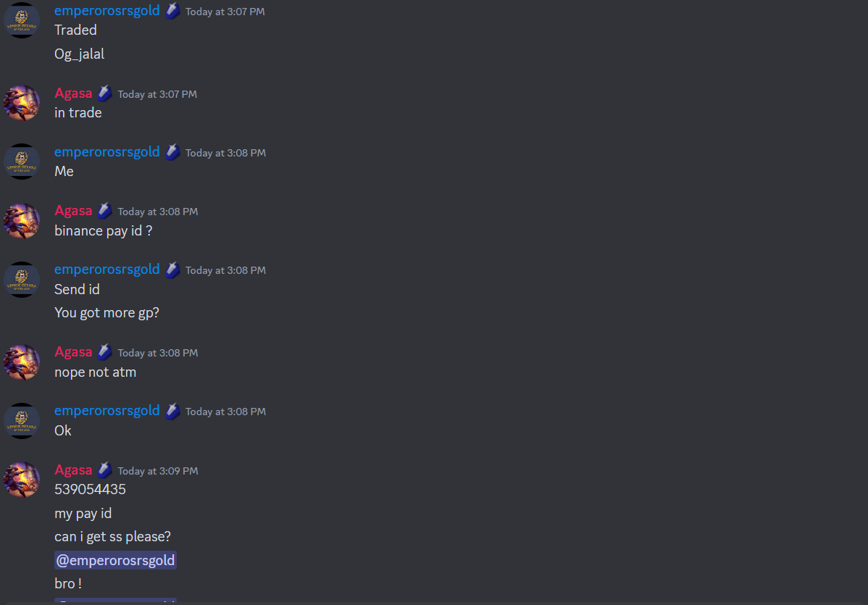Click emperorosrsgold username above 'Ok'

click(107, 411)
